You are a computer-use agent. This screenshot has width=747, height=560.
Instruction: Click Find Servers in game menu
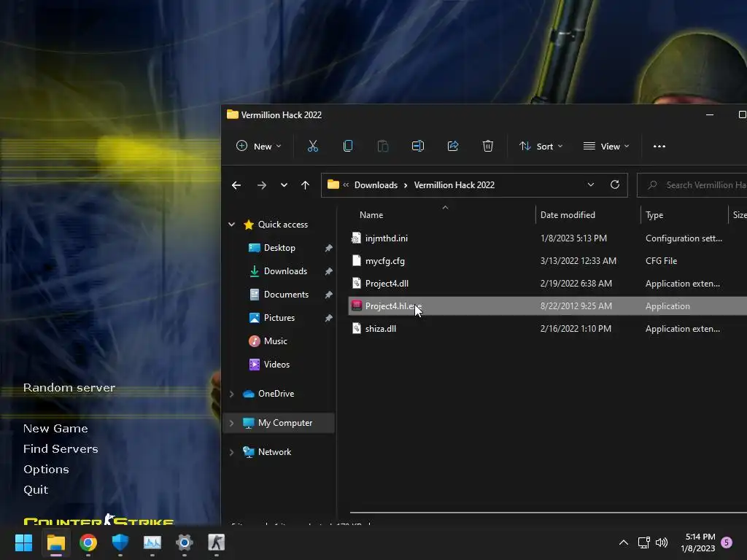(61, 449)
